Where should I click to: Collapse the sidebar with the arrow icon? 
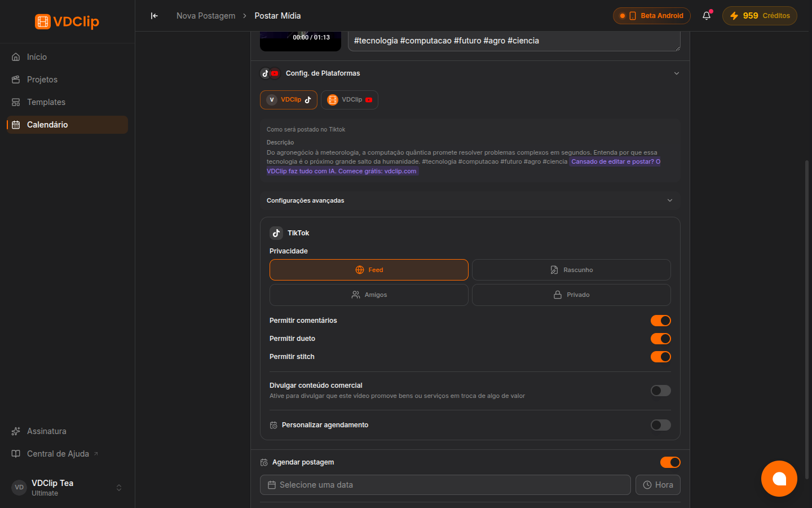click(x=155, y=16)
